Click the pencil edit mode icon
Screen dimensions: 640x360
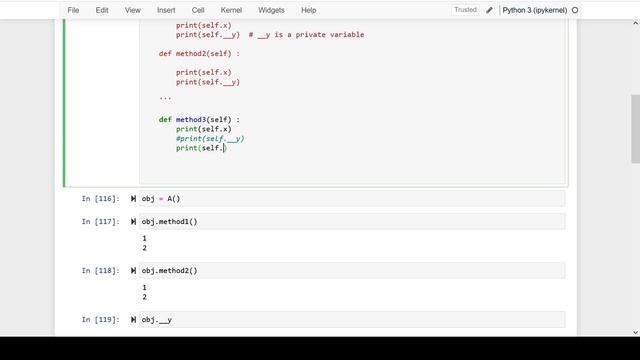pos(489,10)
